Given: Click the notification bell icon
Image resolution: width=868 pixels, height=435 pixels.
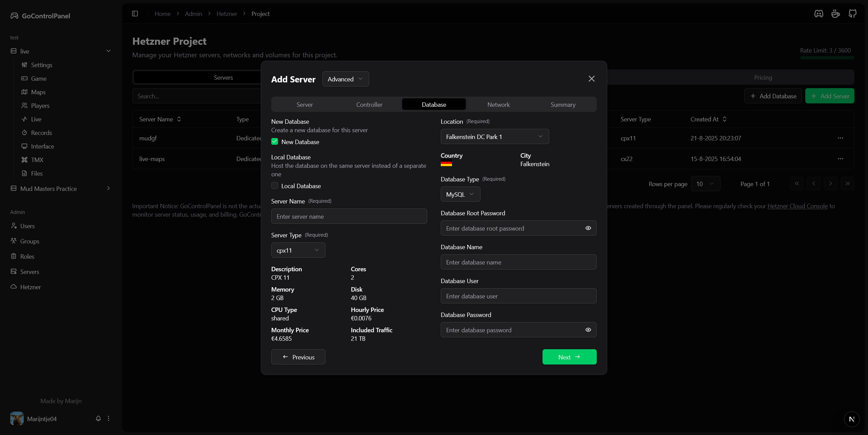Looking at the screenshot, I should (x=98, y=418).
